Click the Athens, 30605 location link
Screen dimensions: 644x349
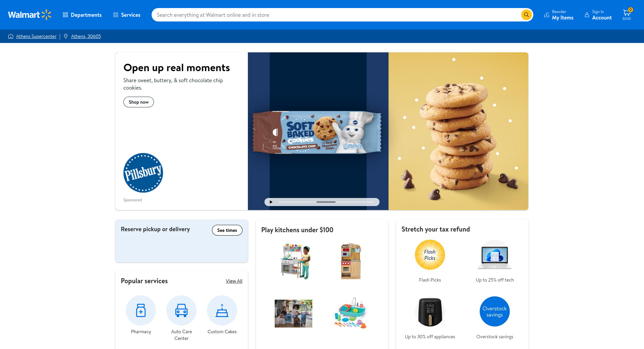pyautogui.click(x=86, y=36)
